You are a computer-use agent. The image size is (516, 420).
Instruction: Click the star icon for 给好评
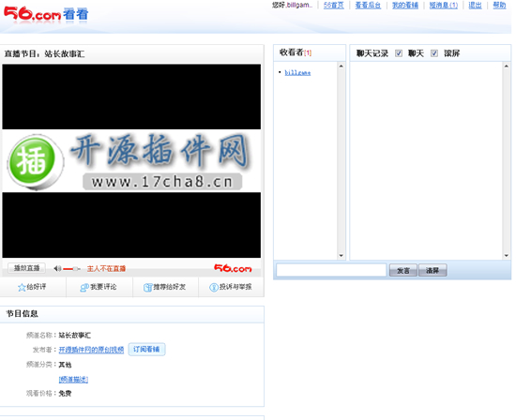[22, 288]
